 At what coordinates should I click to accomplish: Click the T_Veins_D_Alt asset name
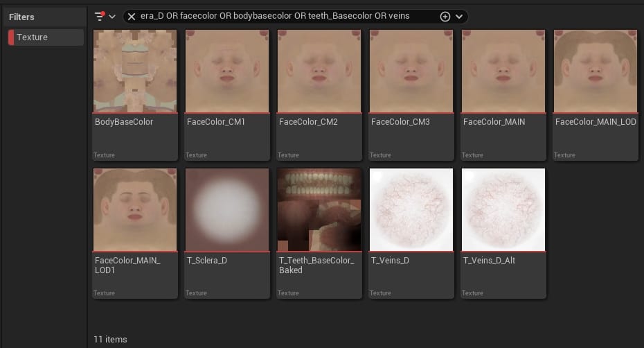[489, 261]
